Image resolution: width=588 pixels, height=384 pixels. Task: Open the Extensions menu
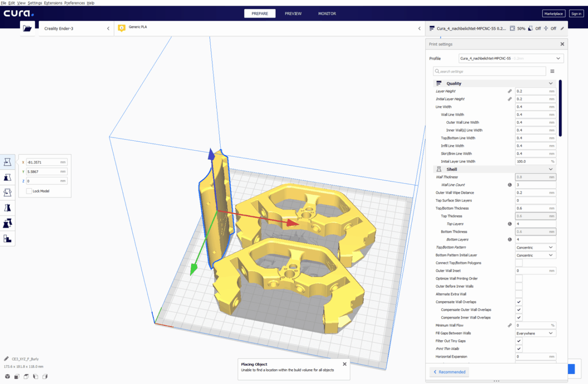53,3
